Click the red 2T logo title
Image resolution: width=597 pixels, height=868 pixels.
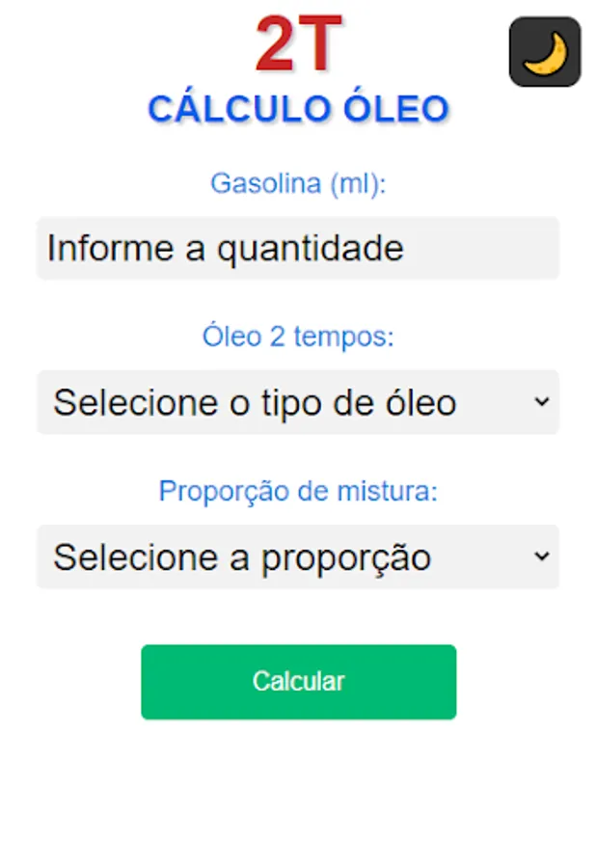pyautogui.click(x=299, y=43)
